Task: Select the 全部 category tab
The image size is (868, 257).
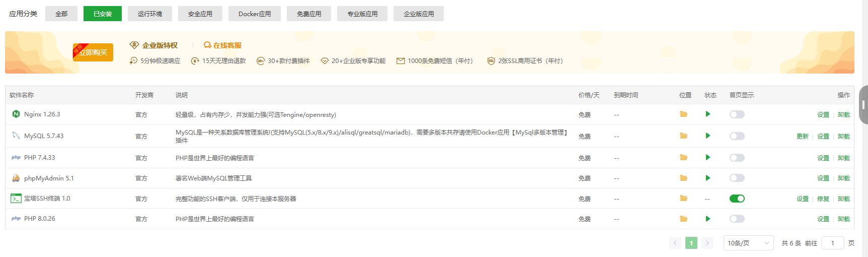Action: point(61,14)
